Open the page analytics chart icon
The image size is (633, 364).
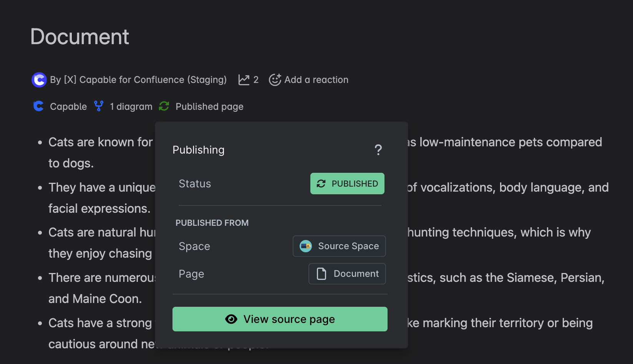click(x=244, y=80)
